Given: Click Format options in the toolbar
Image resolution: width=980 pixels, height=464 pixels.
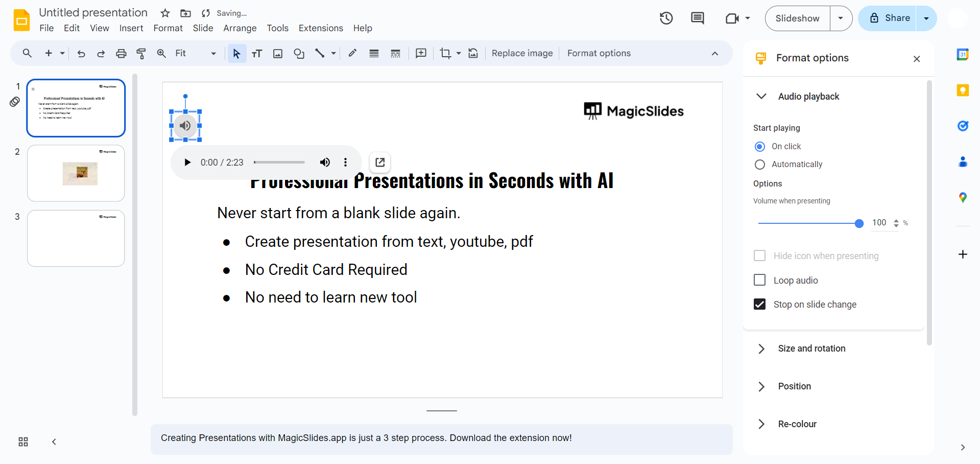Looking at the screenshot, I should tap(599, 53).
